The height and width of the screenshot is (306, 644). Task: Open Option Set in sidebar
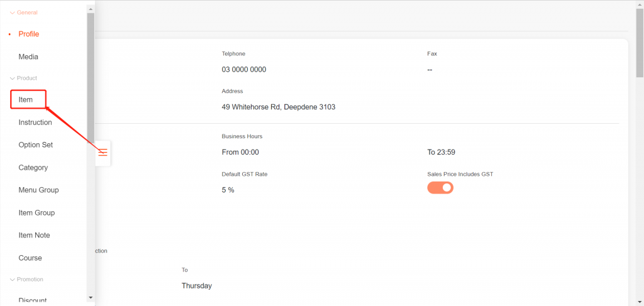tap(36, 145)
